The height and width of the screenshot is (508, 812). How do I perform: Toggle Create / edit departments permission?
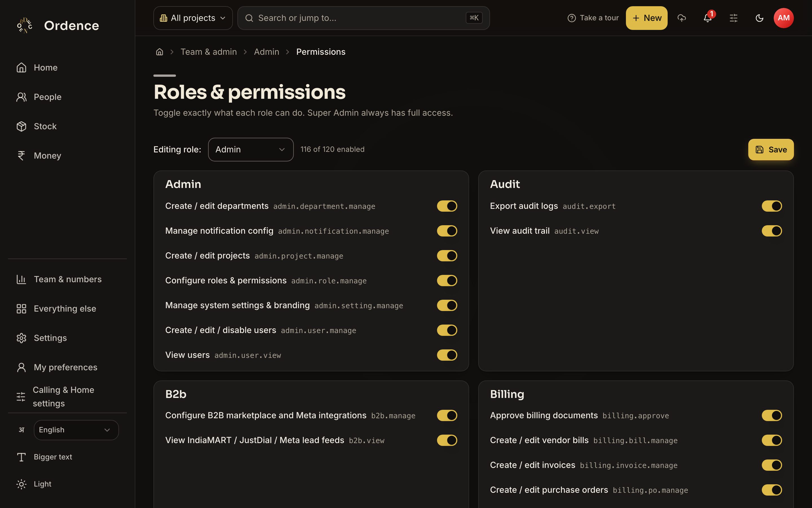click(x=447, y=206)
